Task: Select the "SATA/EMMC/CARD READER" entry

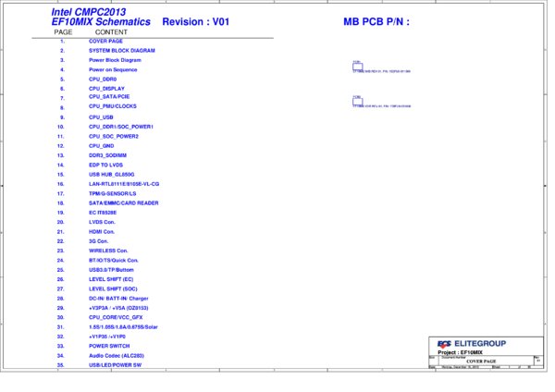Action: click(x=124, y=203)
